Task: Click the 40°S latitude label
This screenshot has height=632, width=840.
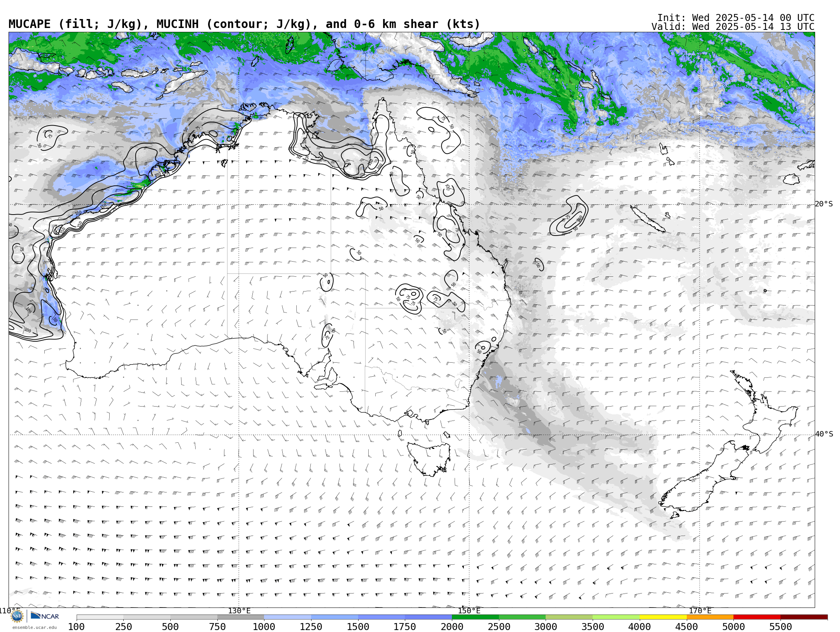Action: [824, 434]
